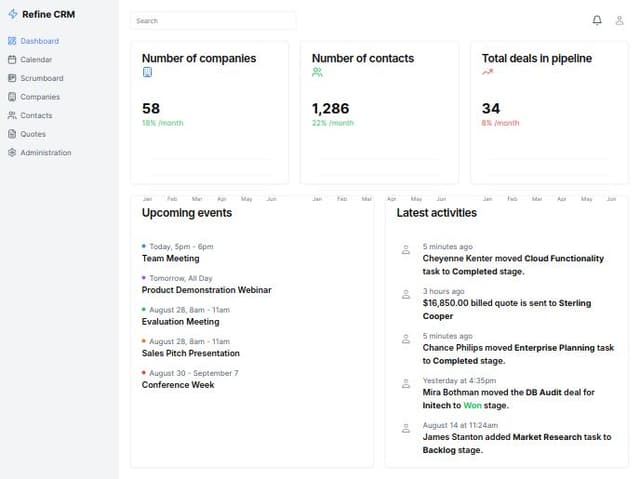Click the Refine CRM title
The height and width of the screenshot is (479, 640).
(x=49, y=14)
